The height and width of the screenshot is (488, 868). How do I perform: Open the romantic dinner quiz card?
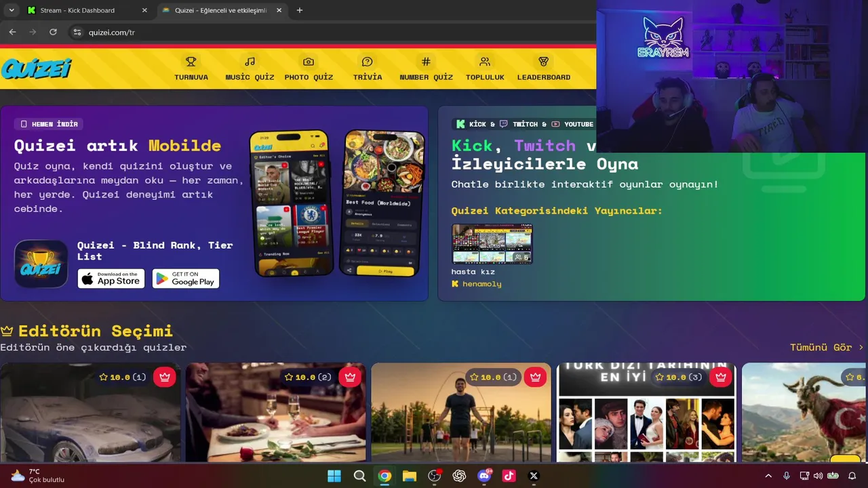(x=276, y=413)
